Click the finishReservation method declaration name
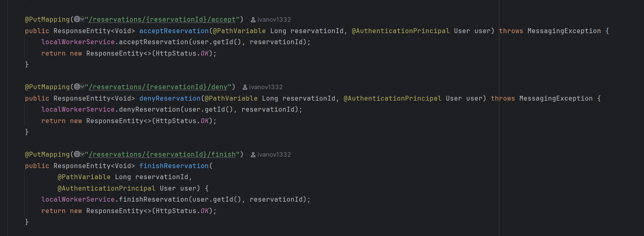The width and height of the screenshot is (644, 236). tap(174, 166)
